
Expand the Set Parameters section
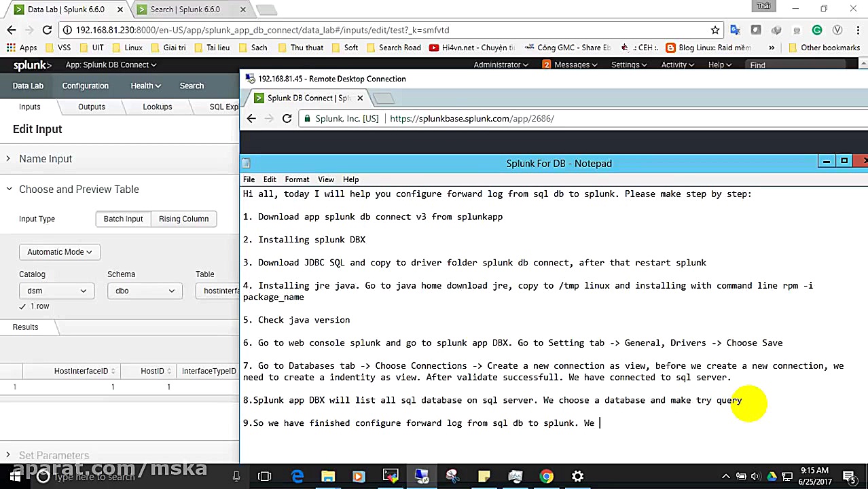tap(54, 456)
